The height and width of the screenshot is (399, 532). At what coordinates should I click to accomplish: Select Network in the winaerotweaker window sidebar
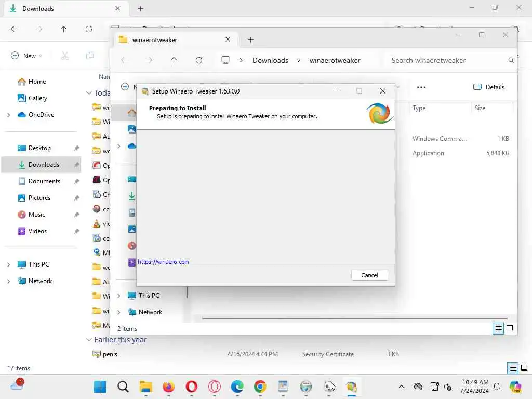[150, 312]
